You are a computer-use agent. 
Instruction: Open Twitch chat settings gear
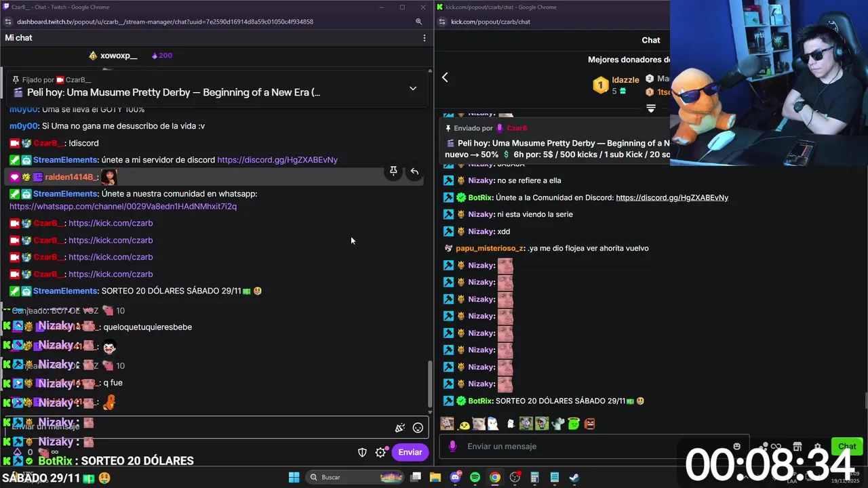click(x=380, y=452)
